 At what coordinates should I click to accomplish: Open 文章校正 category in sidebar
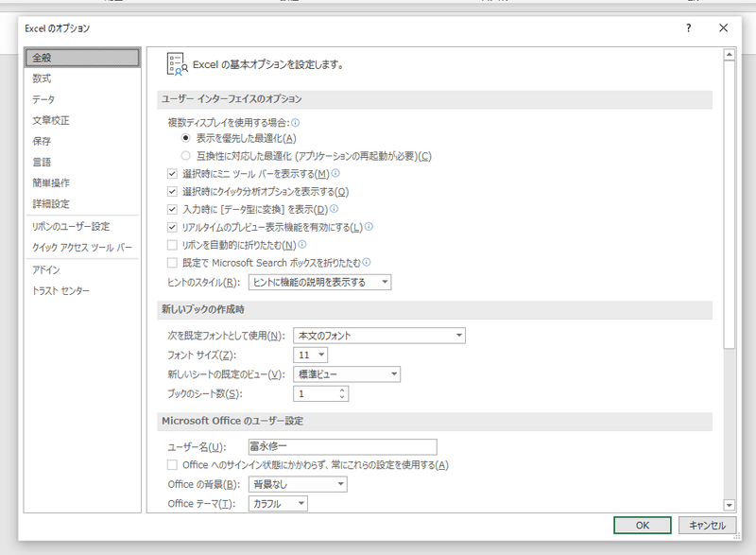coord(82,120)
